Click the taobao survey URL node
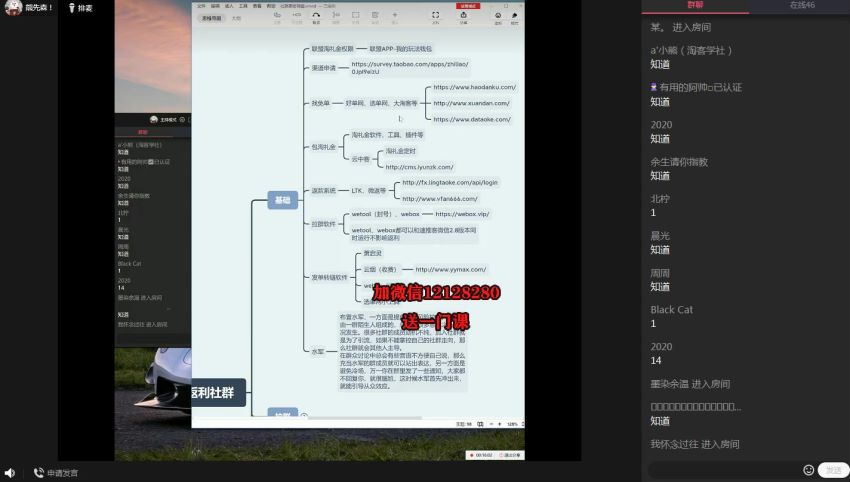This screenshot has height=482, width=850. point(409,68)
